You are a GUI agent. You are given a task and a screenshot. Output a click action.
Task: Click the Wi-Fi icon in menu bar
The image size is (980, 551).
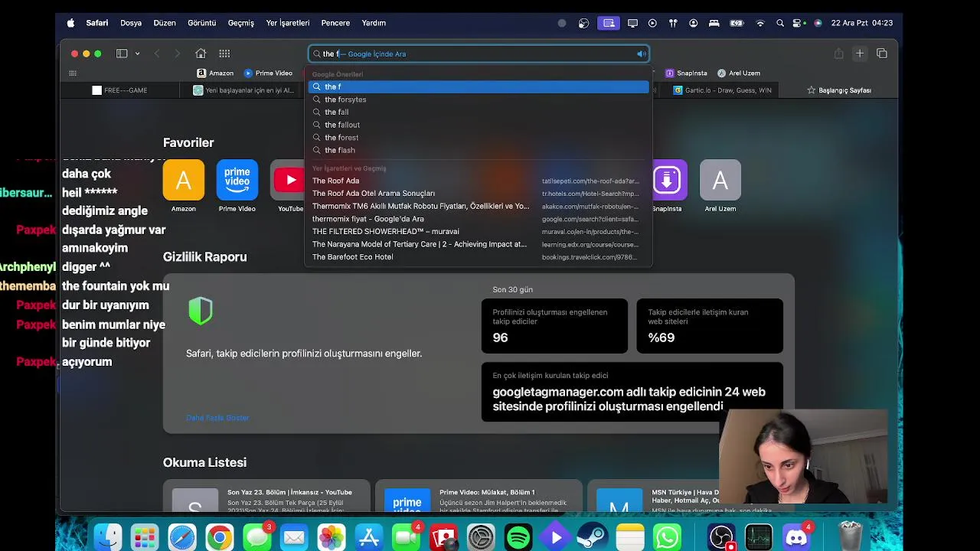tap(760, 23)
